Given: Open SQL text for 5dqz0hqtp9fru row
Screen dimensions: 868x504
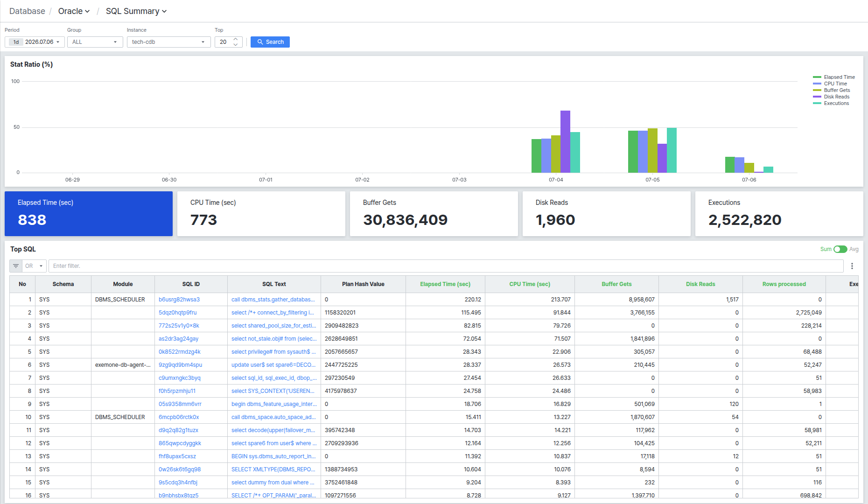Looking at the screenshot, I should point(273,313).
